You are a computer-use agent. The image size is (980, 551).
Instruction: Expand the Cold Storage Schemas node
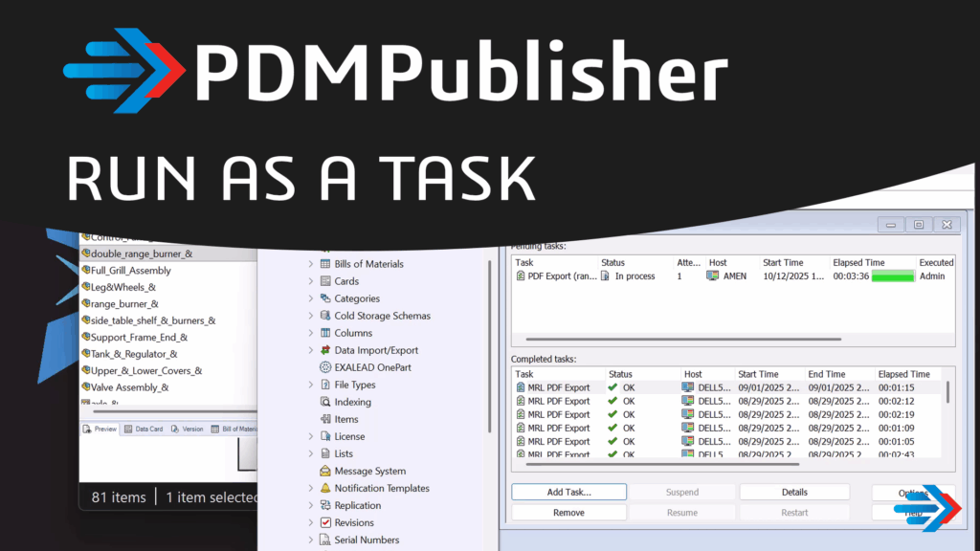pyautogui.click(x=311, y=316)
